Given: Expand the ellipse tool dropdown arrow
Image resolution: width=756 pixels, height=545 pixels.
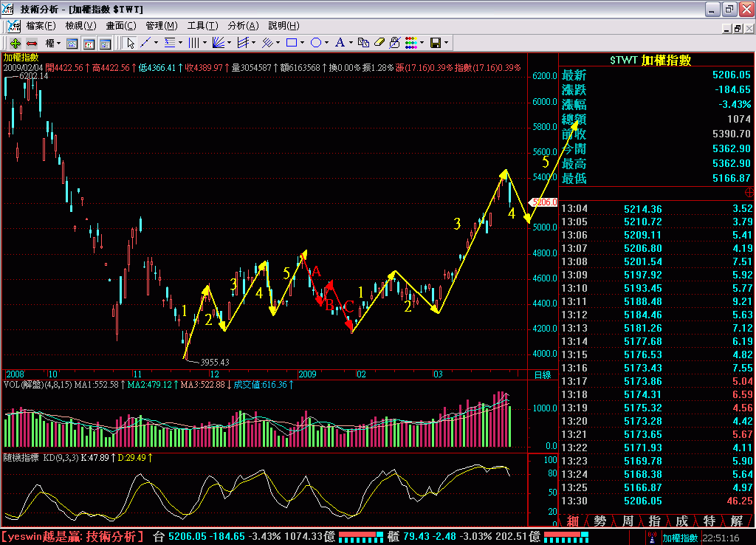Looking at the screenshot, I should click(x=326, y=43).
